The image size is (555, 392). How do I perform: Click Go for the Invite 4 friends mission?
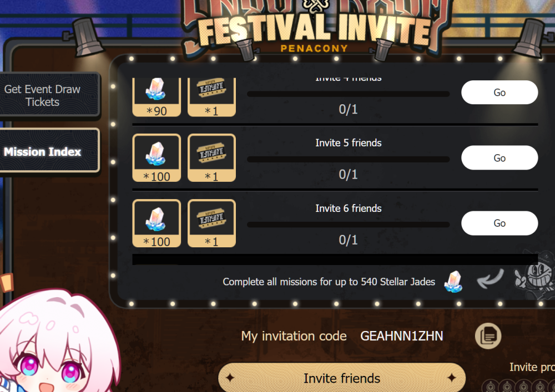point(500,92)
